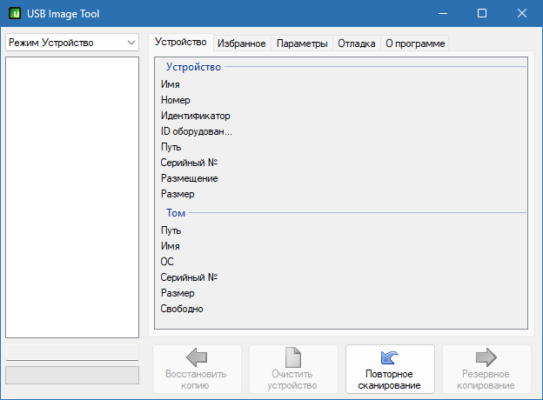
Task: Click the Устройство group header text
Action: [193, 66]
